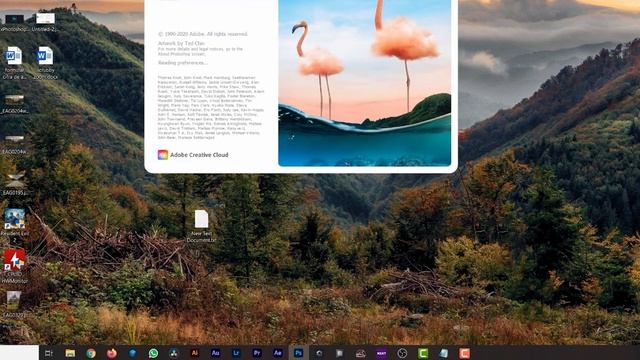Open Adobe After Effects from taskbar
Image resolution: width=640 pixels, height=360 pixels.
pyautogui.click(x=278, y=353)
